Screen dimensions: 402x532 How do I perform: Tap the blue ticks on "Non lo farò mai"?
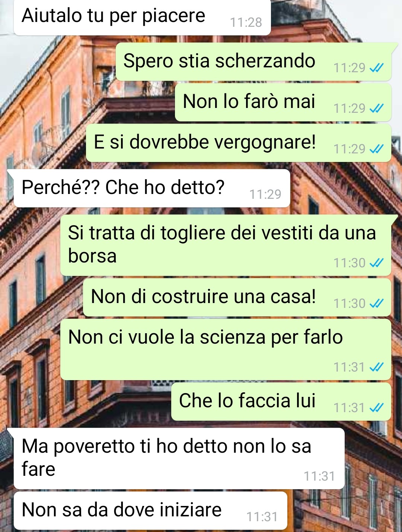point(376,108)
